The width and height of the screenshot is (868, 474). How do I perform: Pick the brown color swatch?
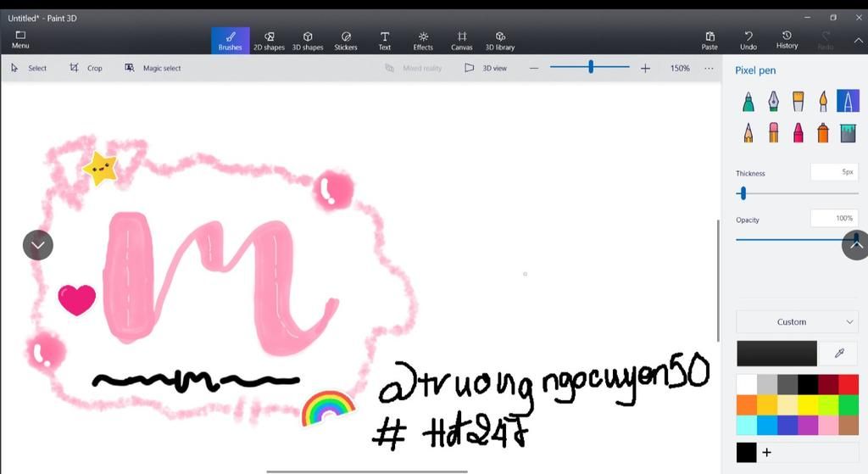click(849, 426)
